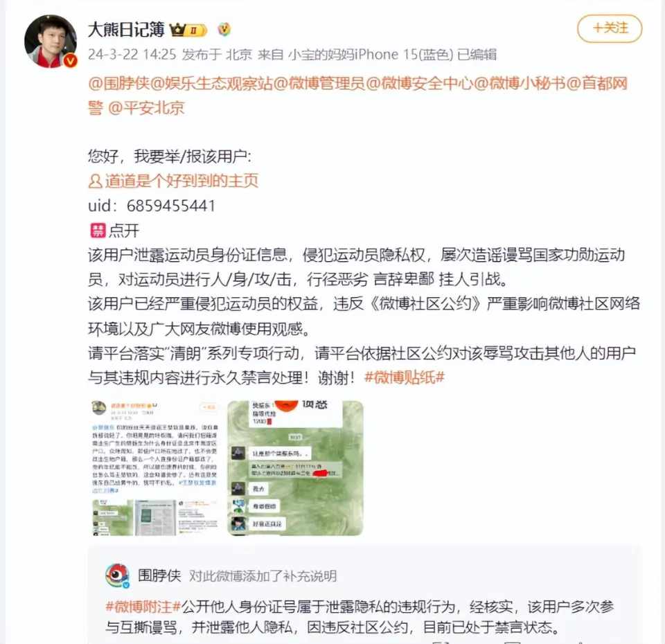Open the 大熊日记簿 username link
665x644 pixels.
click(x=126, y=30)
